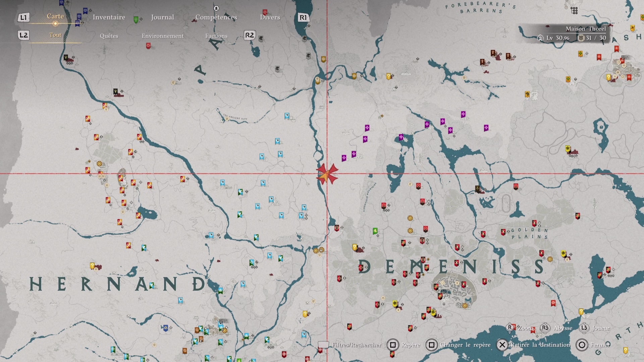This screenshot has height=362, width=644.
Task: Click the red star player position marker
Action: click(327, 174)
